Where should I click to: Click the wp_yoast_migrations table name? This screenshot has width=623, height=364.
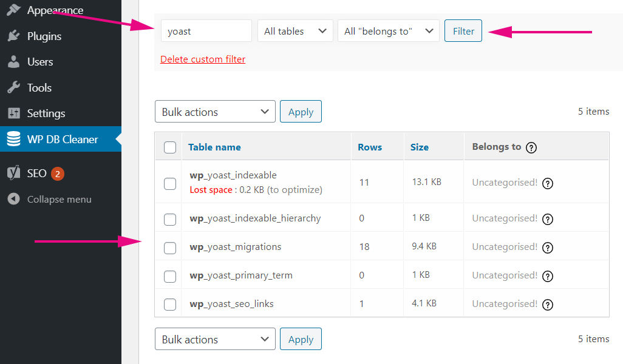click(236, 247)
